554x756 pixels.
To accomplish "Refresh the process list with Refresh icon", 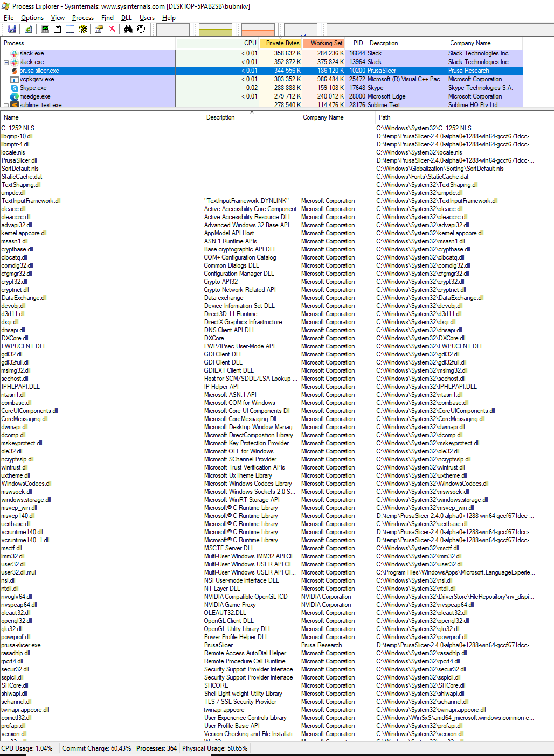I will click(x=27, y=29).
